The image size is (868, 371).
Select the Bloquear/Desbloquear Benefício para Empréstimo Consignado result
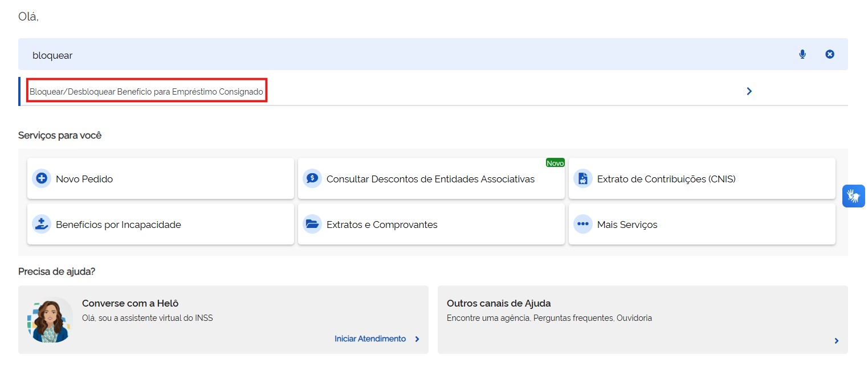146,91
